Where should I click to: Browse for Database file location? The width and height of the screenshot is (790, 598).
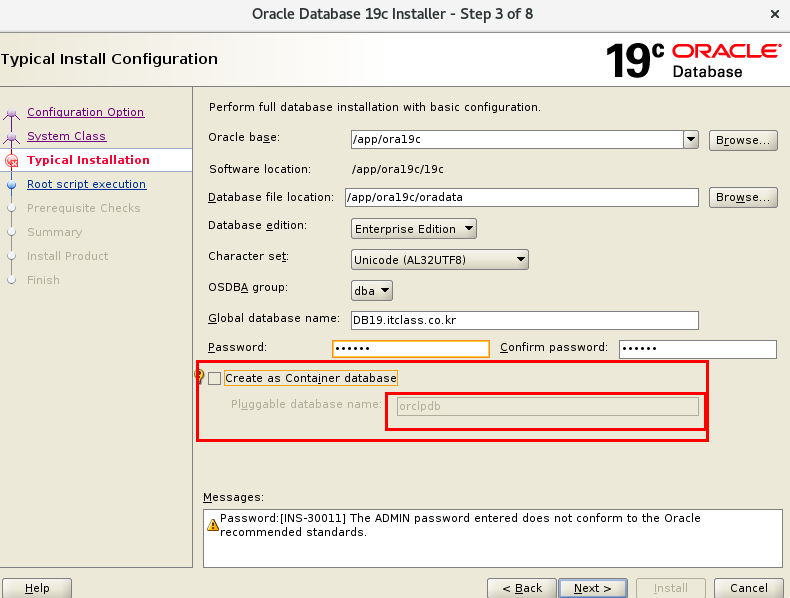[743, 197]
